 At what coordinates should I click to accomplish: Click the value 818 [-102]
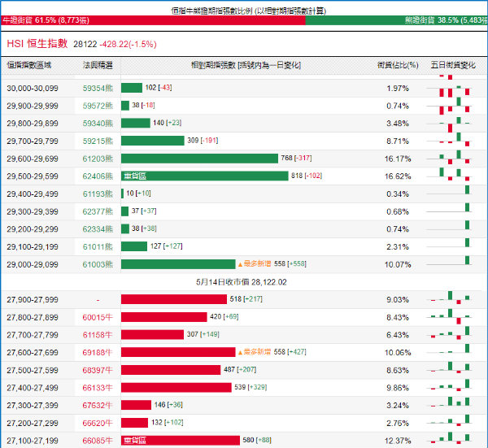tap(307, 176)
